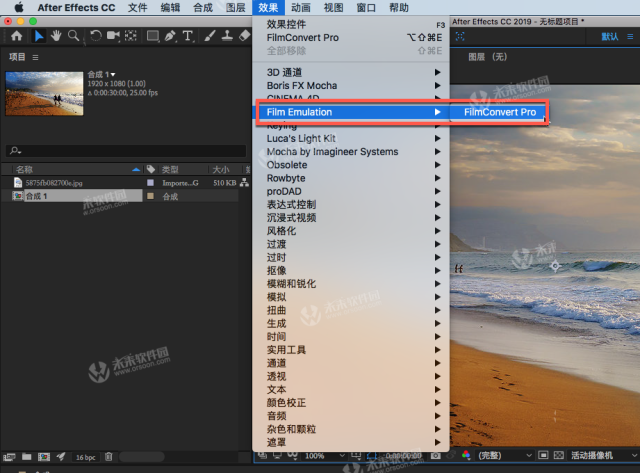Select the Unified Camera tool

(113, 36)
